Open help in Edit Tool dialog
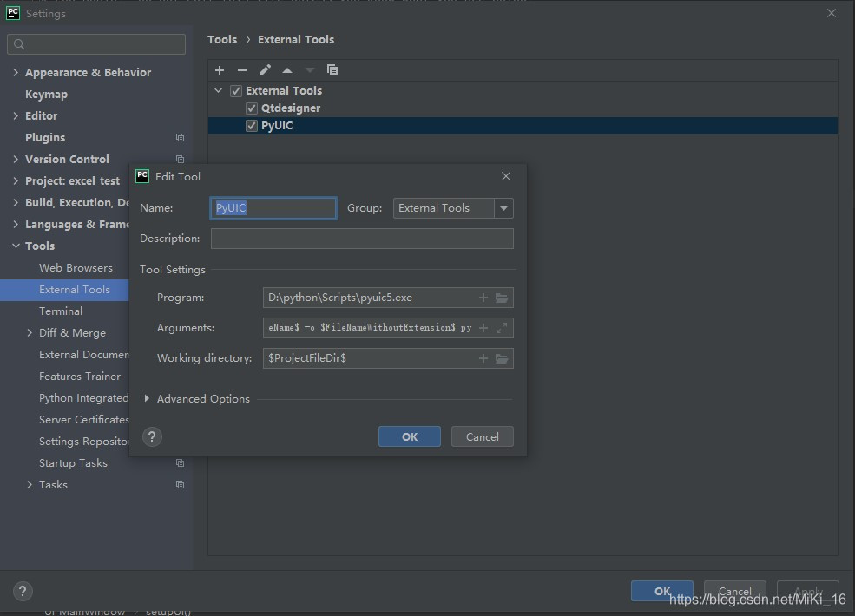This screenshot has height=616, width=855. tap(152, 436)
